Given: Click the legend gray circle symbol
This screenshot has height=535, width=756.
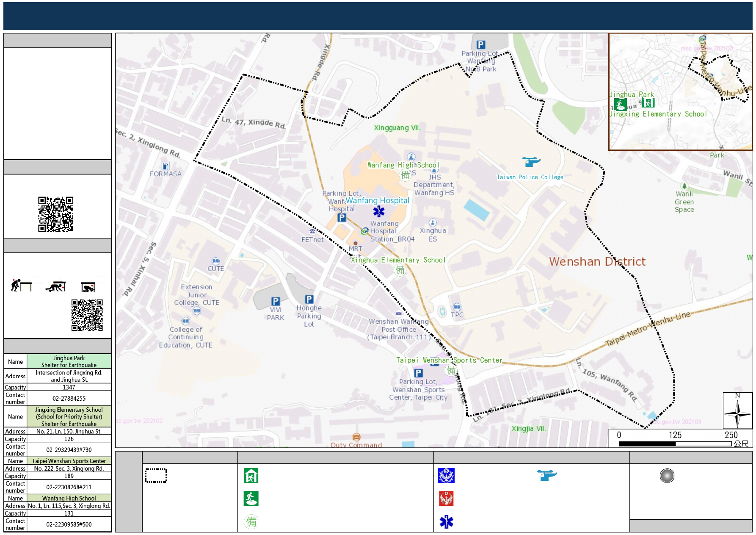Looking at the screenshot, I should tap(667, 476).
